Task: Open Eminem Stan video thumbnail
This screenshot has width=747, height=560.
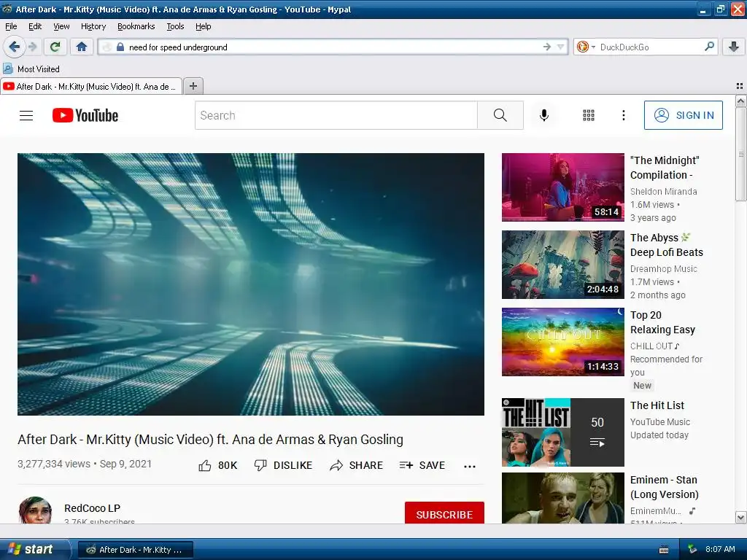Action: tap(562, 498)
